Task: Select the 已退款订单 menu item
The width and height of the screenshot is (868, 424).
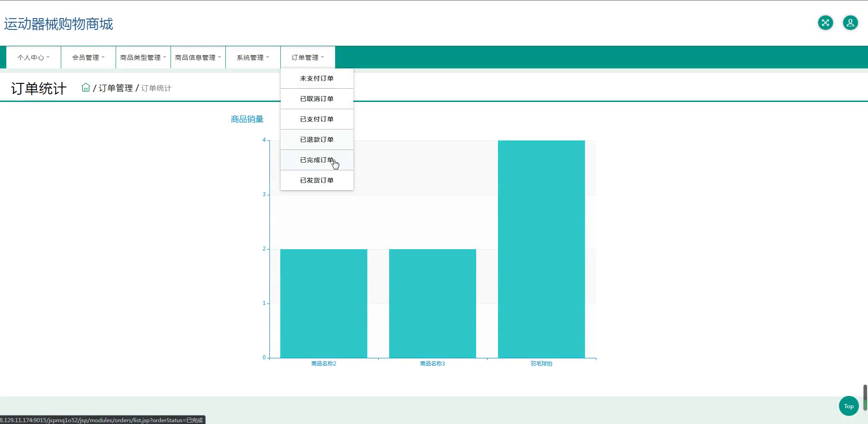Action: click(317, 140)
